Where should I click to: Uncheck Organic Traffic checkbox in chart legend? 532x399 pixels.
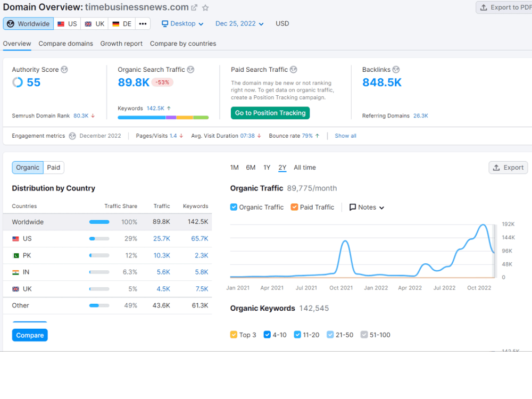(x=234, y=207)
